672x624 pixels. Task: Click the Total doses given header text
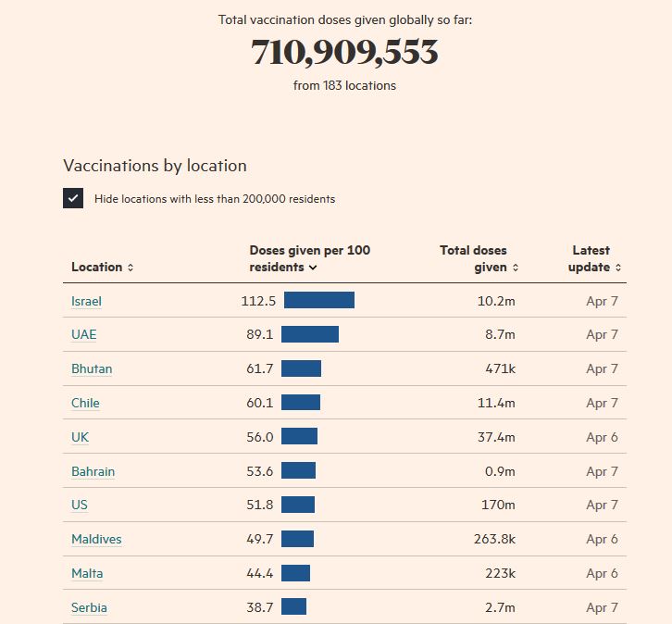(x=474, y=258)
